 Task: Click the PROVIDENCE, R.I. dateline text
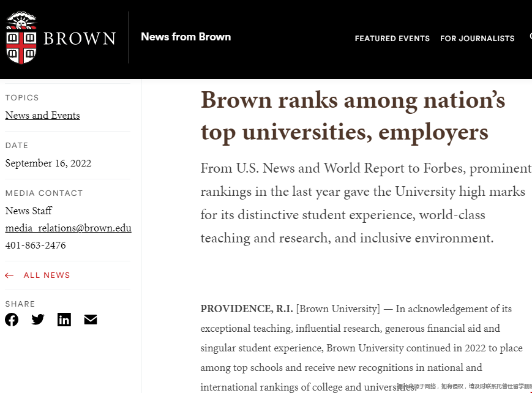pos(247,309)
